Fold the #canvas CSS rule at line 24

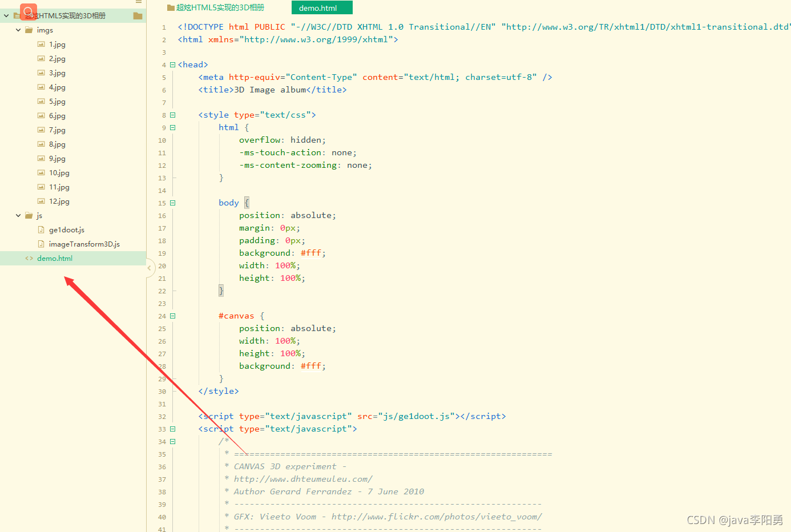coord(172,316)
